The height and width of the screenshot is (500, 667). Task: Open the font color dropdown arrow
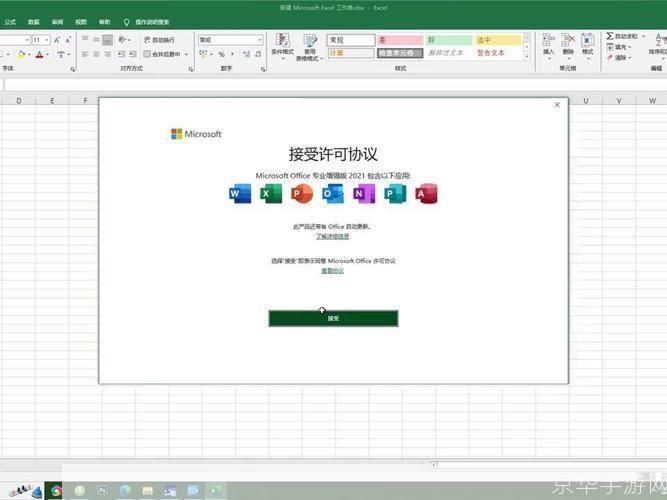47,54
